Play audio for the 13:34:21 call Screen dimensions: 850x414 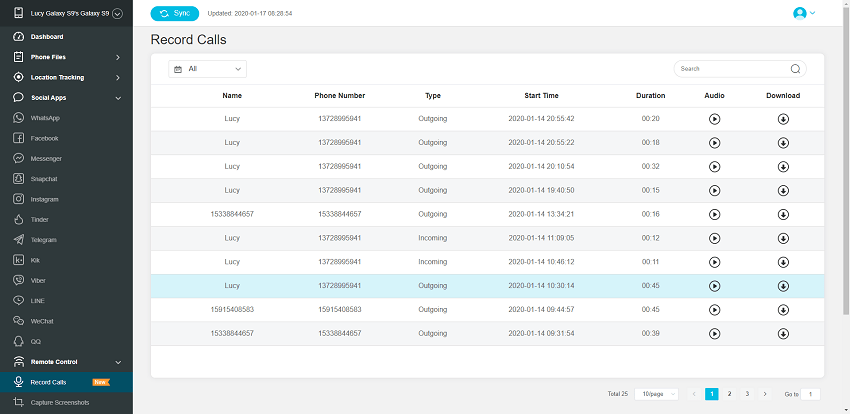click(714, 215)
